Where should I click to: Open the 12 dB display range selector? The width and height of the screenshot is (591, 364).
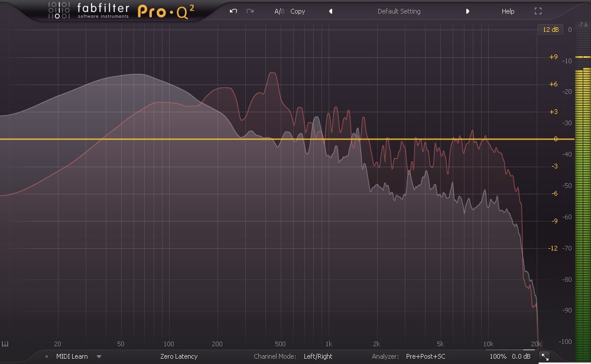tap(550, 30)
